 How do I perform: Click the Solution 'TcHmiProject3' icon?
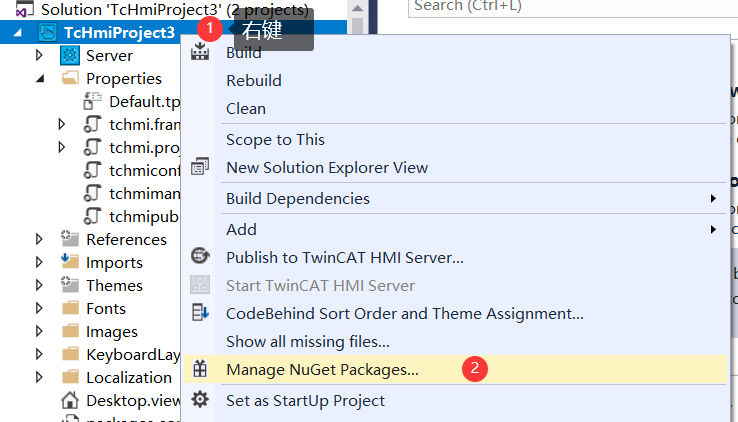tap(24, 9)
